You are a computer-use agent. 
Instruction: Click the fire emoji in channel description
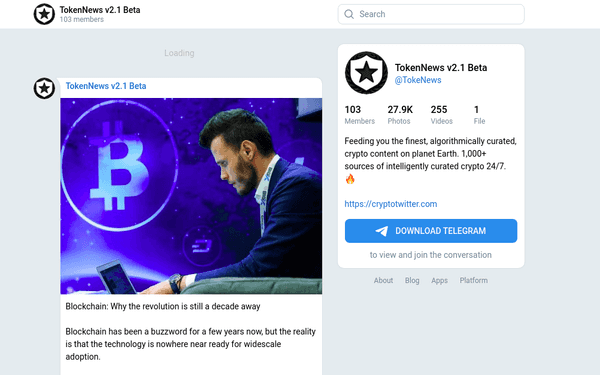tap(350, 179)
